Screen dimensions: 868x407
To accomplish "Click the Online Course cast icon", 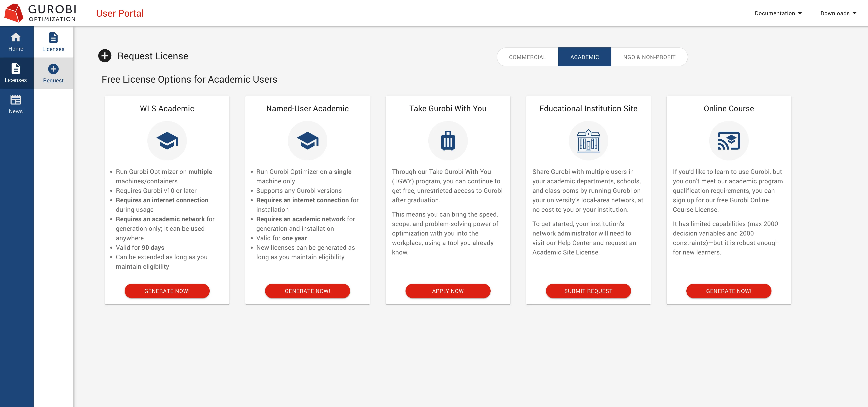I will pyautogui.click(x=729, y=141).
